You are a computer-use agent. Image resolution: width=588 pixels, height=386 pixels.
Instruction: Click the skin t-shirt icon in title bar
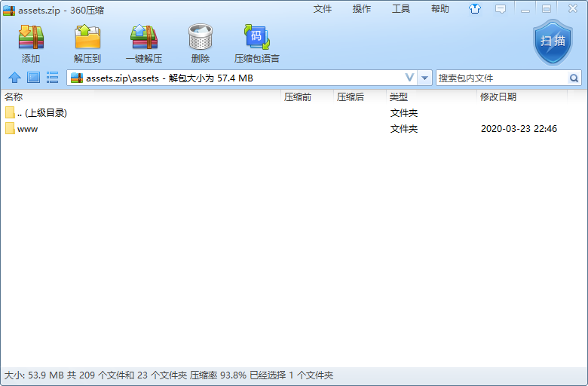click(x=475, y=9)
